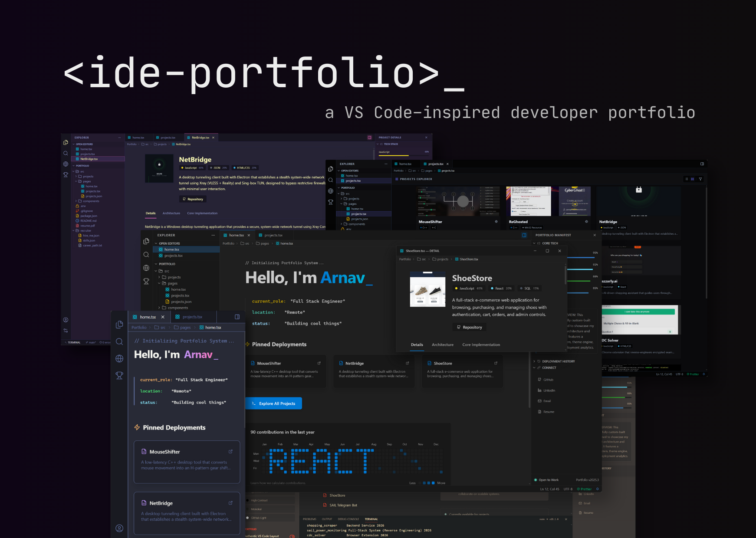
Task: Select the Explorer icon in the blue-Arnav window
Action: tap(146, 241)
